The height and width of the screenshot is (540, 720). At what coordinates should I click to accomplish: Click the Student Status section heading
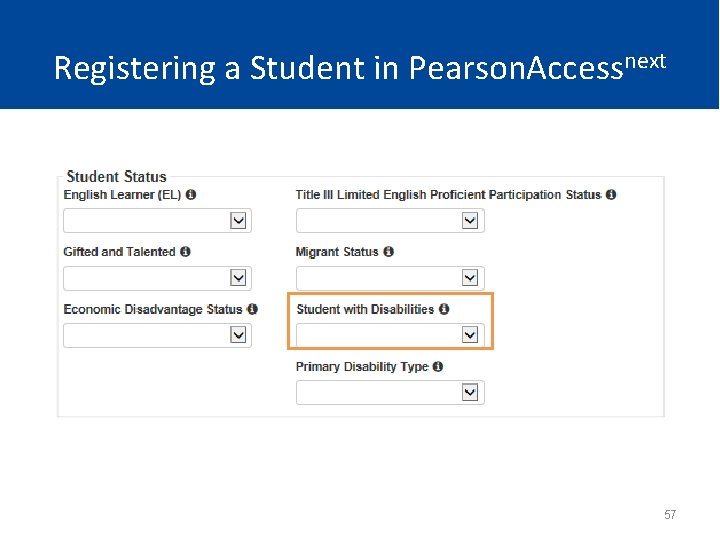point(116,177)
